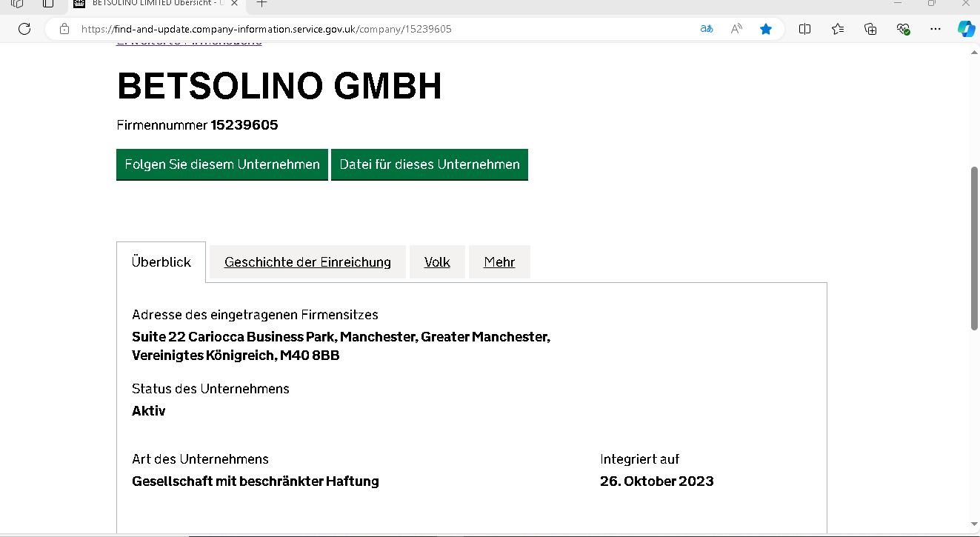Click Folgen Sie diesem Unternehmen button
Image resolution: width=980 pixels, height=537 pixels.
[x=221, y=164]
